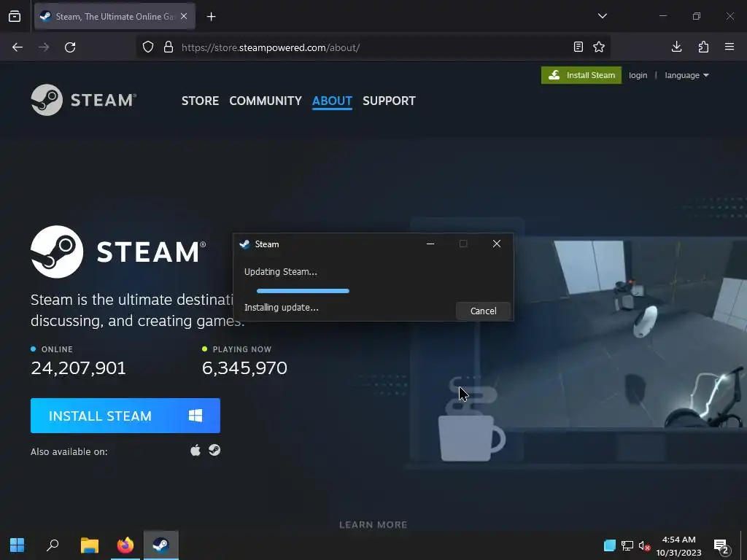Click the URL address field
The height and width of the screenshot is (560, 747).
click(371, 47)
